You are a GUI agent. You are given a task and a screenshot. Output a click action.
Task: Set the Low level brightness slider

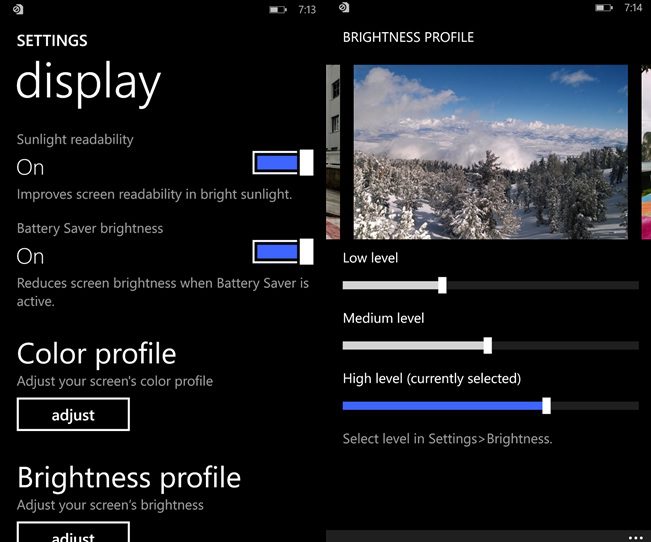coord(490,285)
